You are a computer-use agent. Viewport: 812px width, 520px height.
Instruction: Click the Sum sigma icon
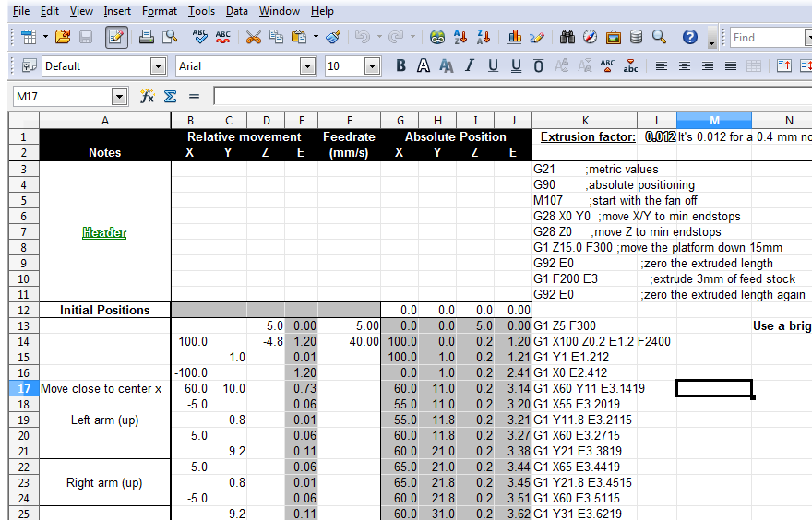coord(170,97)
